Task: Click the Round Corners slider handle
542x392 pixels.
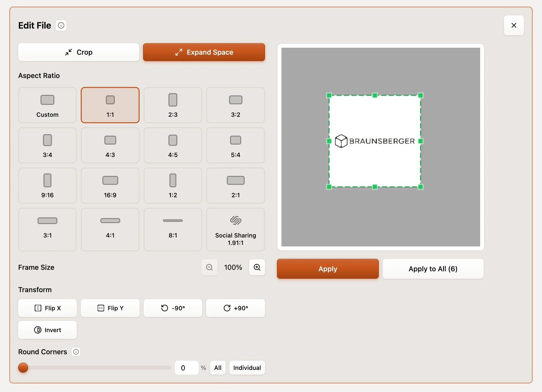Action: click(23, 368)
